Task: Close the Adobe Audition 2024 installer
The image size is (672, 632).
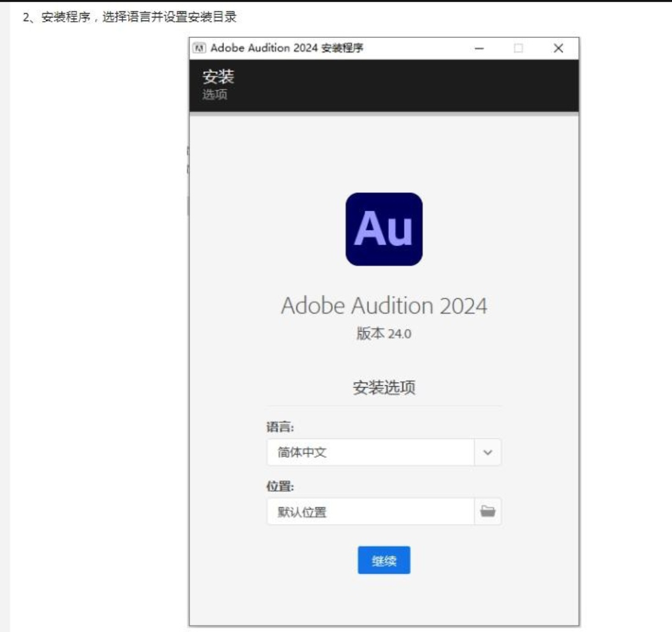Action: click(x=558, y=49)
